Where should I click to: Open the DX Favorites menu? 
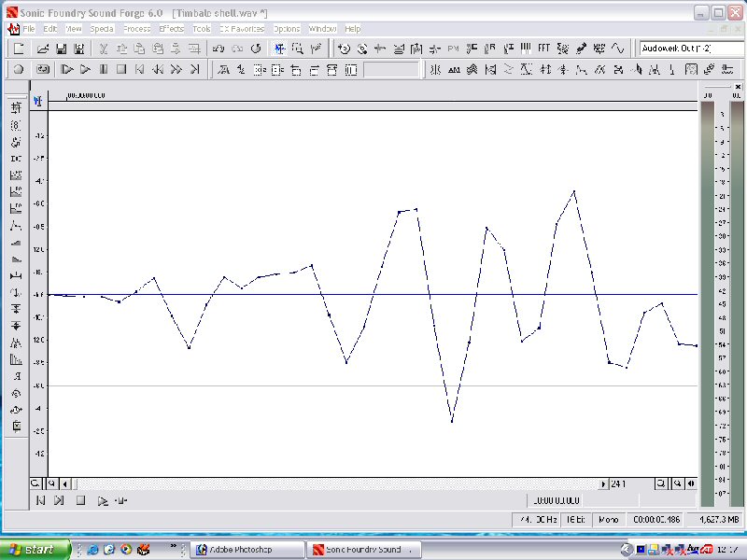click(242, 29)
